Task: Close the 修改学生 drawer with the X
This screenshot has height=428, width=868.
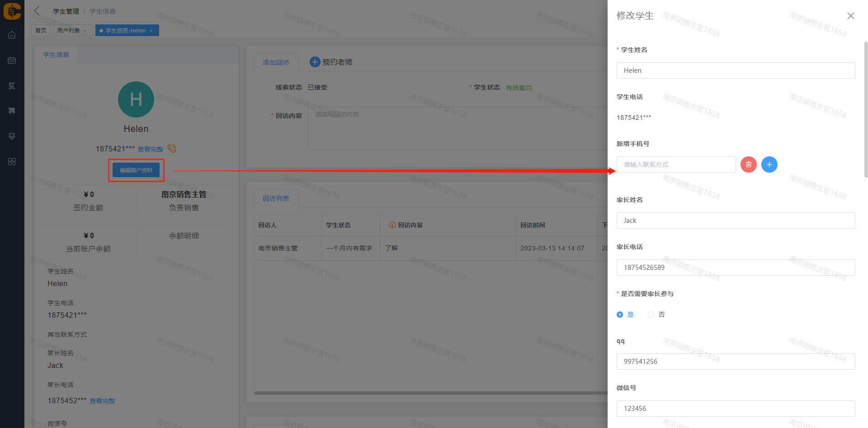Action: [x=850, y=16]
